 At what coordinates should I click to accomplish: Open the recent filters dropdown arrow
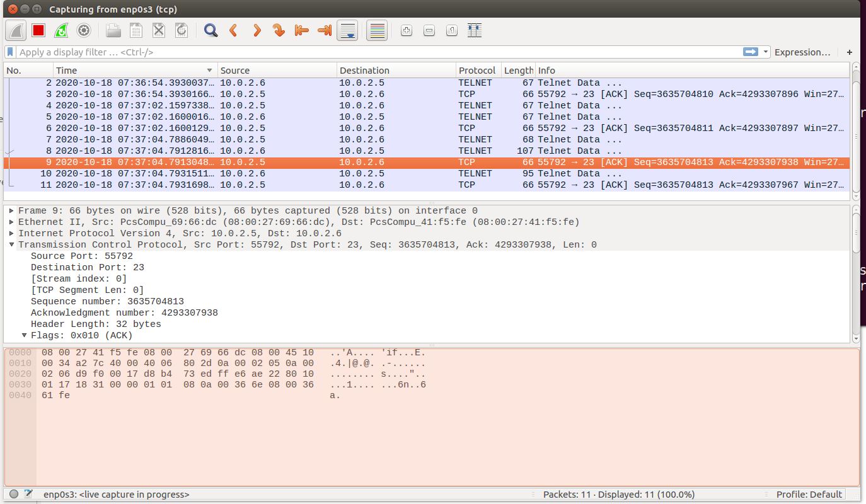[x=766, y=52]
